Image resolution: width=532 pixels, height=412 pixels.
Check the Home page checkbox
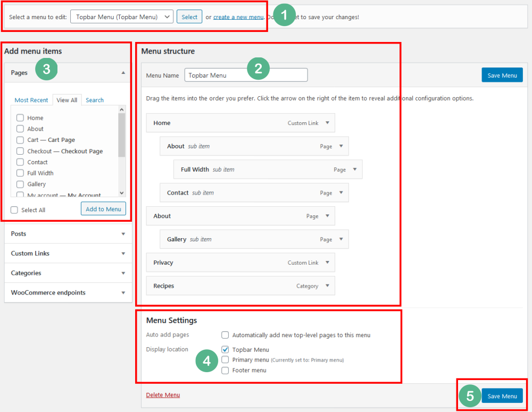20,117
